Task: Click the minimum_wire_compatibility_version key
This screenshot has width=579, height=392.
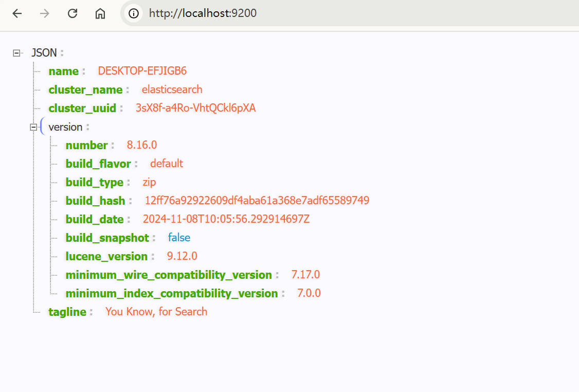Action: click(x=169, y=275)
